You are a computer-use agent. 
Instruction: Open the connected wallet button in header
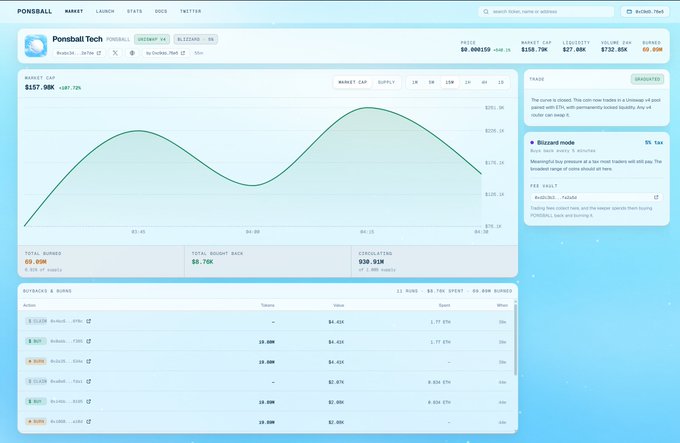645,12
